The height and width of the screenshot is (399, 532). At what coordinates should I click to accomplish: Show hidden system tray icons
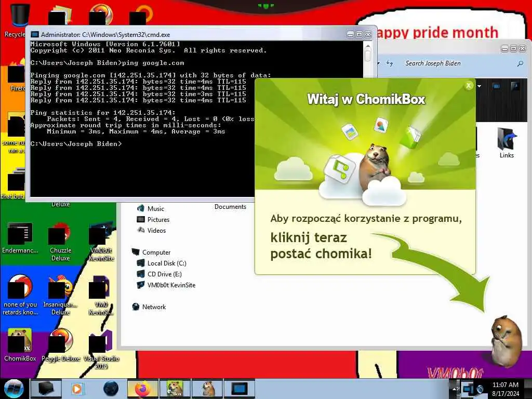(454, 389)
